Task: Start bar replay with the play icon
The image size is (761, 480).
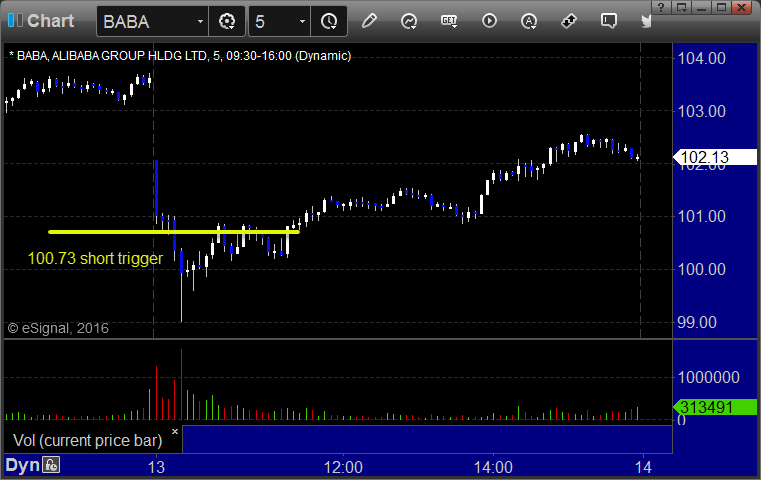Action: pyautogui.click(x=489, y=21)
